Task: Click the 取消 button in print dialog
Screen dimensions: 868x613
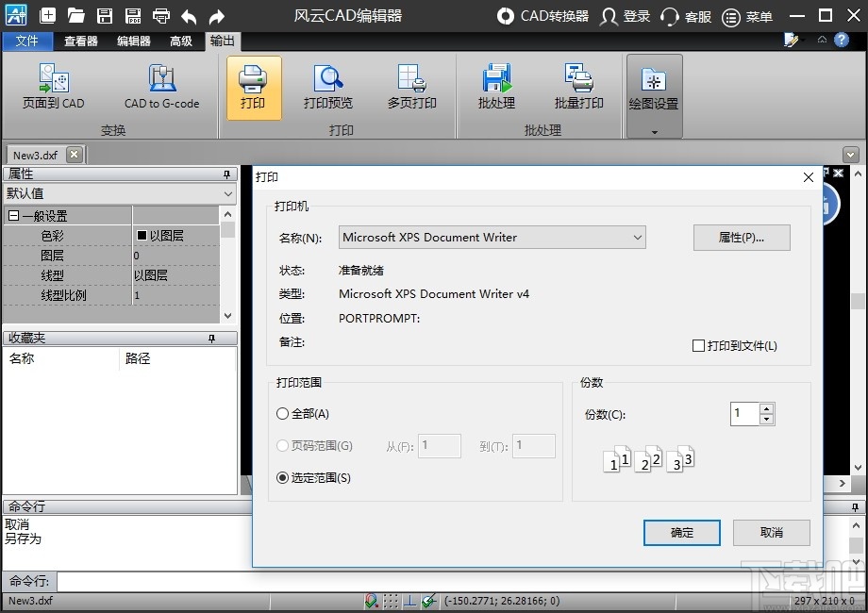Action: pos(772,532)
